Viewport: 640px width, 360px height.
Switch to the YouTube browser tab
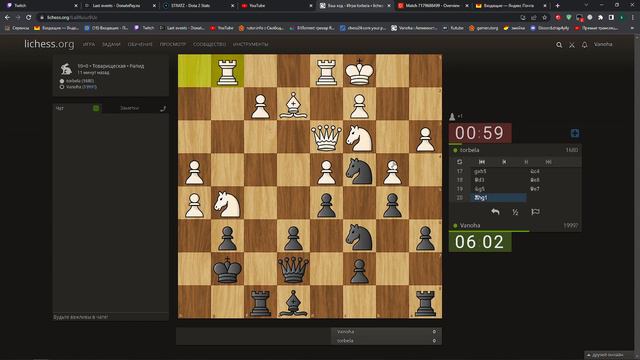click(276, 6)
